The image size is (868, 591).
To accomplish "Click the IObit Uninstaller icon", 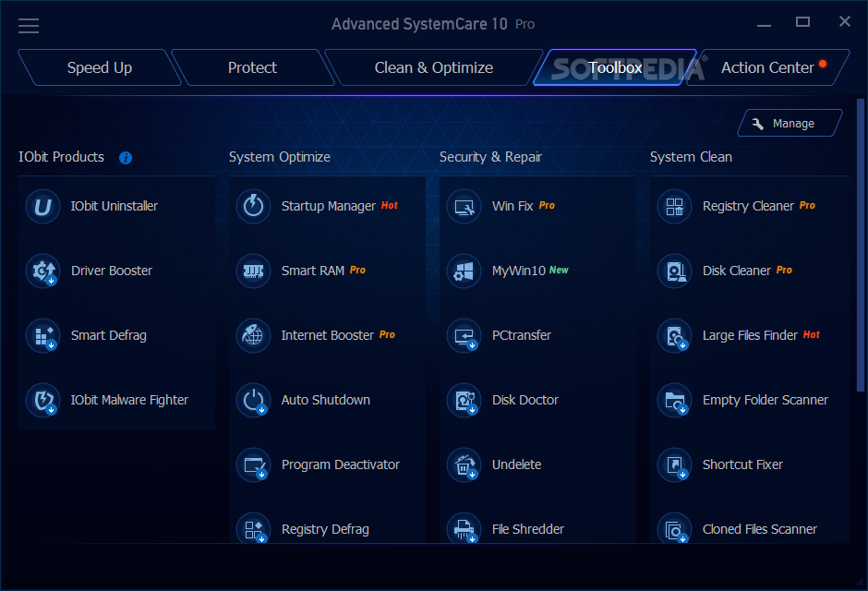I will click(x=42, y=207).
